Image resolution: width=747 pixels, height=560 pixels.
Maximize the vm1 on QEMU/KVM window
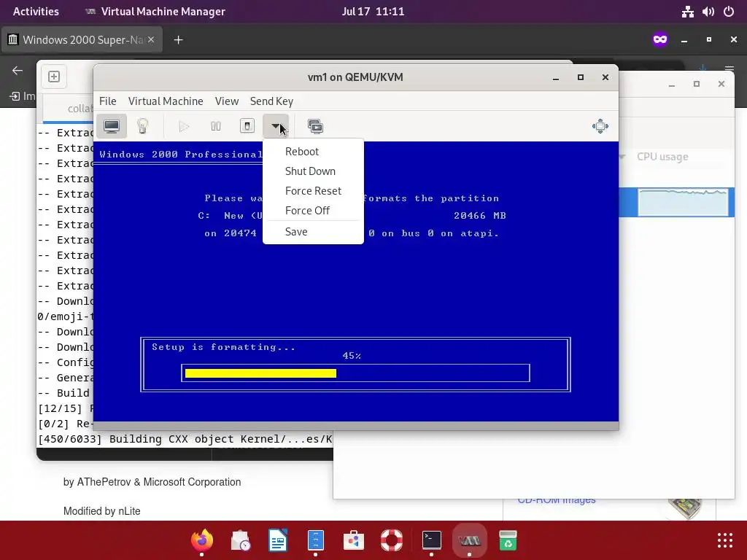point(580,77)
